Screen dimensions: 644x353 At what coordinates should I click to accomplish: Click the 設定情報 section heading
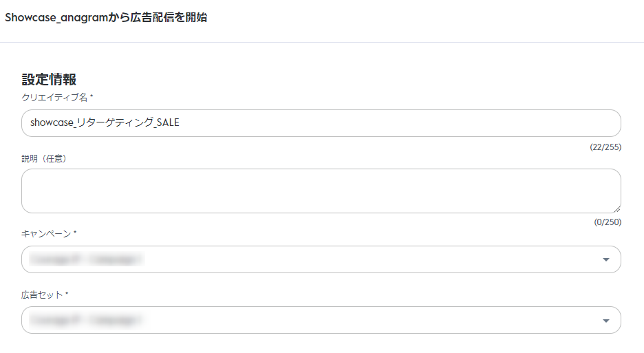[x=49, y=79]
